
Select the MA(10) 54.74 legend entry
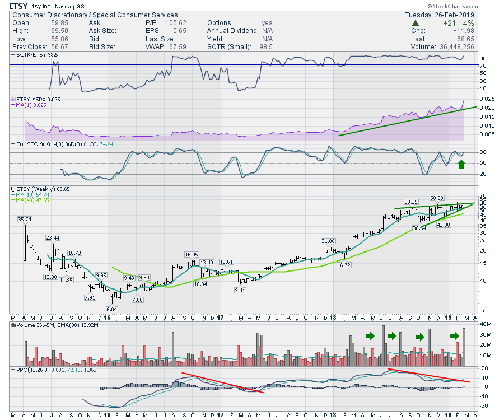(33, 195)
